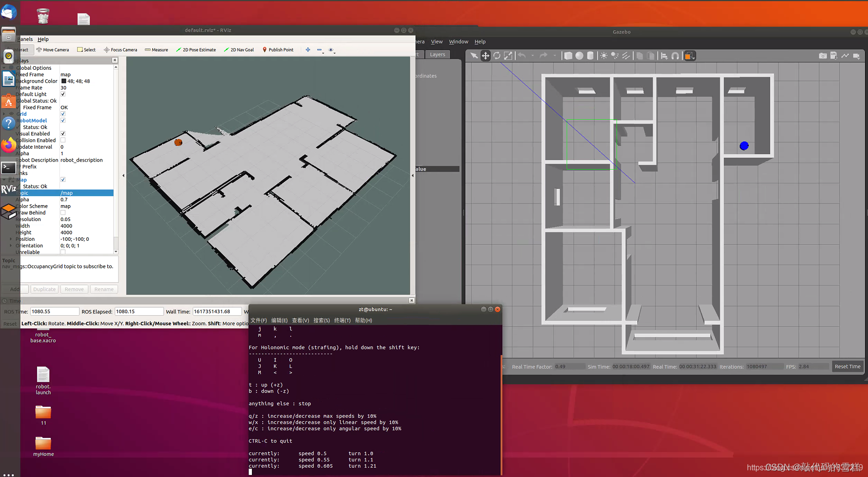
Task: Toggle the Grid display checkbox
Action: click(x=63, y=114)
